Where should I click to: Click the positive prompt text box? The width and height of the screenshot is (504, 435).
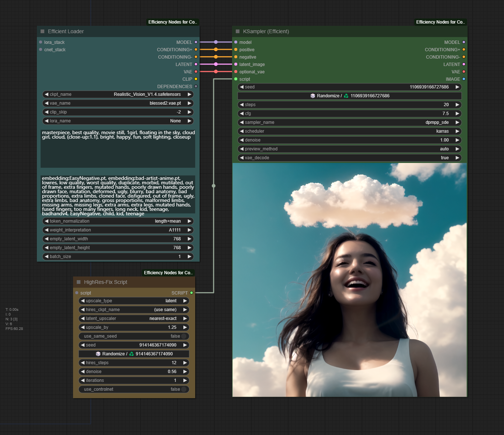pyautogui.click(x=118, y=149)
